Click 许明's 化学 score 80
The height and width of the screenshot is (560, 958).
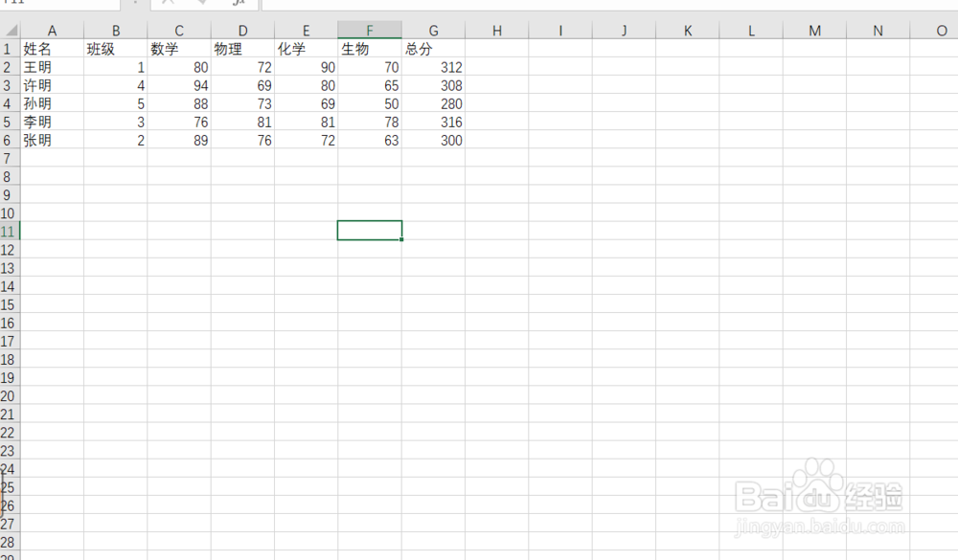[x=307, y=85]
